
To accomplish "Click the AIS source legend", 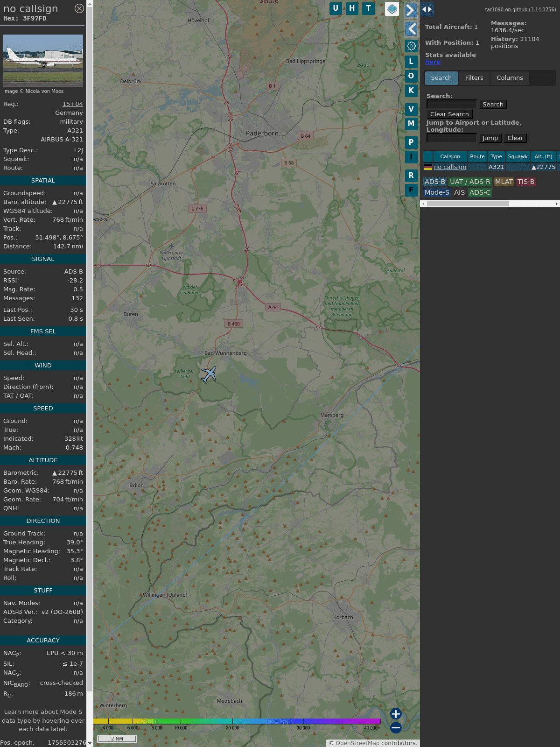I will (x=459, y=193).
